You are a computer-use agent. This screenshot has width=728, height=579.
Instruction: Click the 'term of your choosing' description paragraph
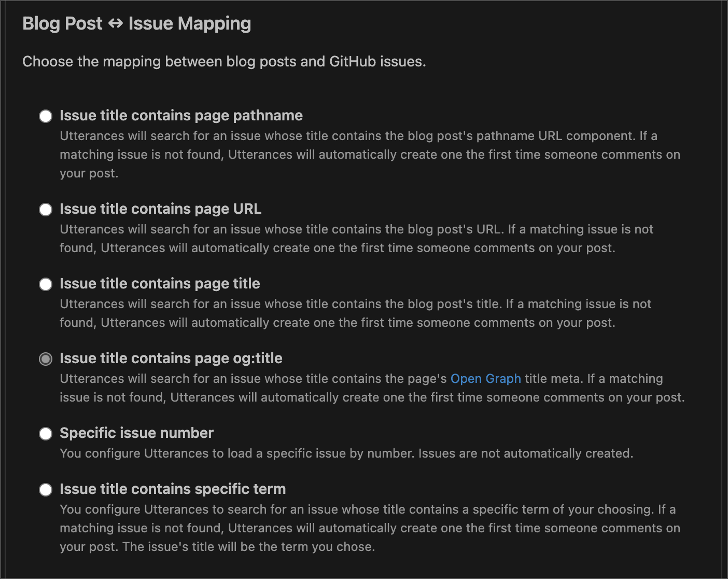tap(370, 528)
